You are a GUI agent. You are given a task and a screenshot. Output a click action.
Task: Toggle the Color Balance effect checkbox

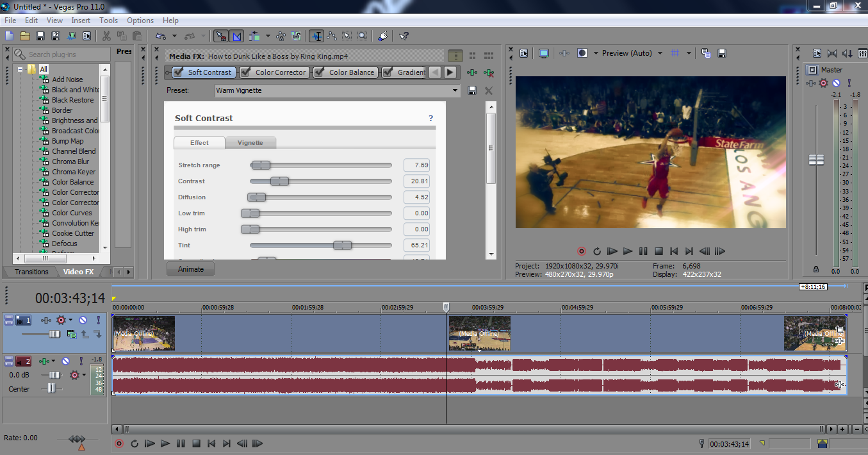319,72
